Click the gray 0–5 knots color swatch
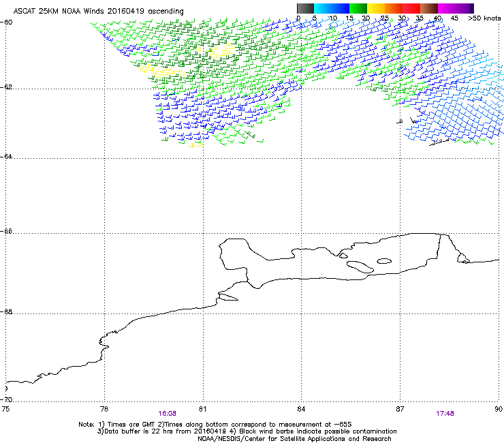This screenshot has height=443, width=504. point(305,8)
